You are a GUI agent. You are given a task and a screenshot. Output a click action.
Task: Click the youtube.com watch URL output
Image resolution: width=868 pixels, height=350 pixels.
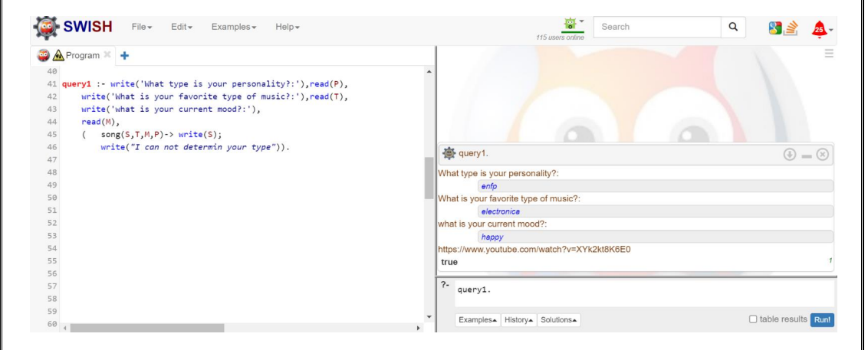(534, 250)
